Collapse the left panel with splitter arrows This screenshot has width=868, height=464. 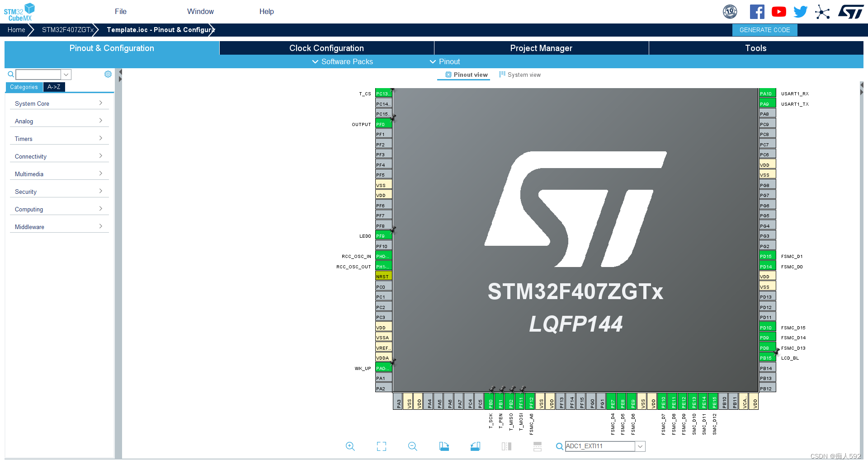[120, 75]
